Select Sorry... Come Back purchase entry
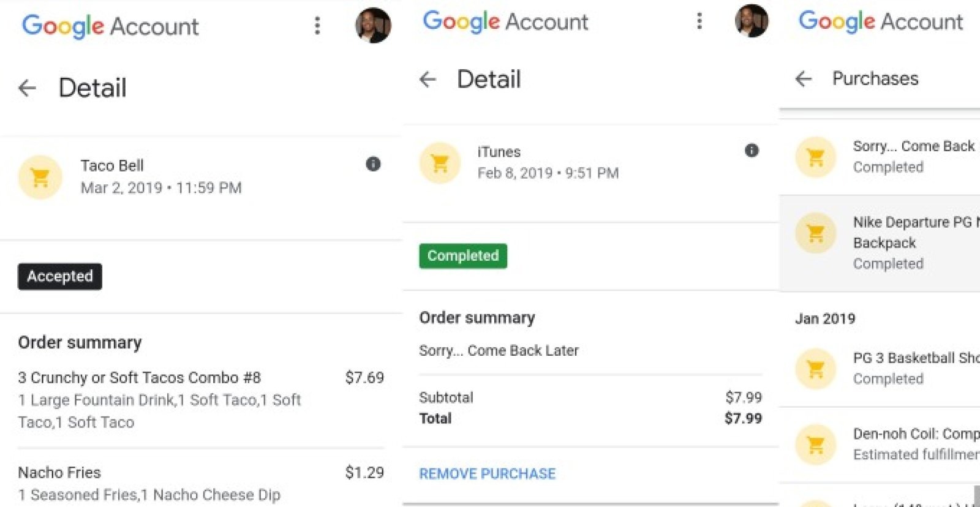This screenshot has width=980, height=507. (913, 156)
